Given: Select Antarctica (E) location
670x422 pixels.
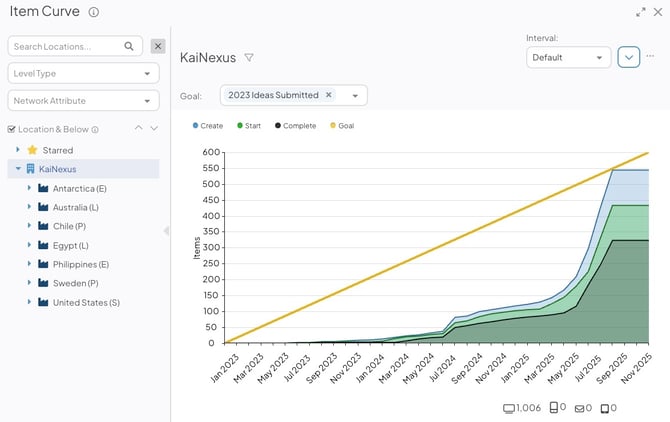Looking at the screenshot, I should tap(79, 188).
